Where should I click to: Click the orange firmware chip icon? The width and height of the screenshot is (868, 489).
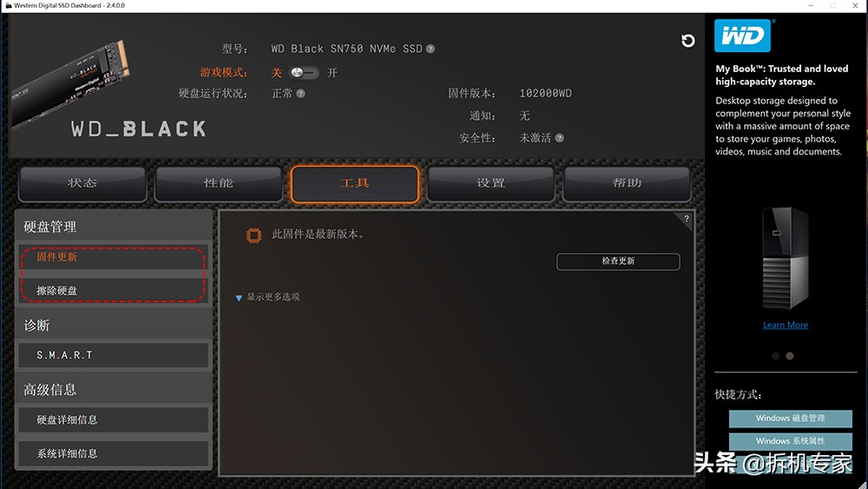coord(253,235)
